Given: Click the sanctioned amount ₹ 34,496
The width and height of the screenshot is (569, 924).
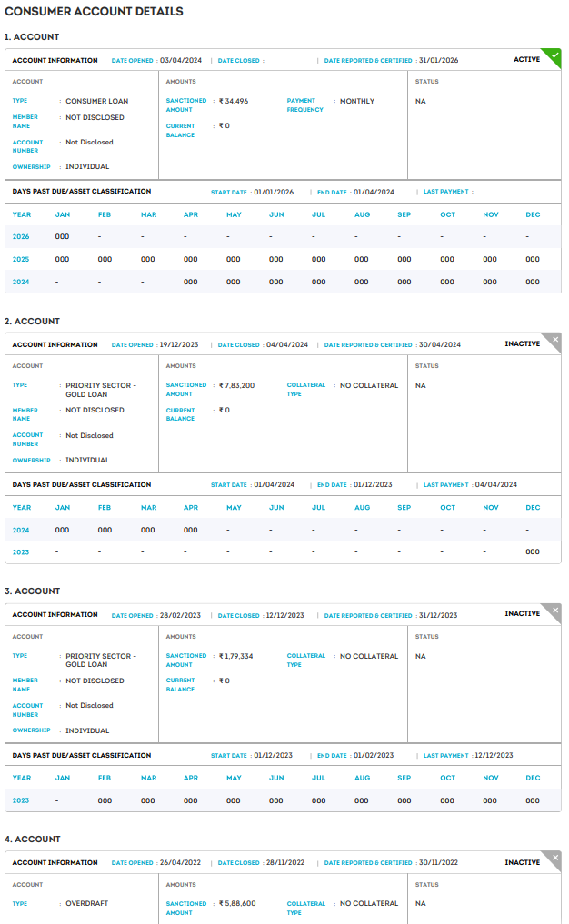Looking at the screenshot, I should (x=234, y=101).
